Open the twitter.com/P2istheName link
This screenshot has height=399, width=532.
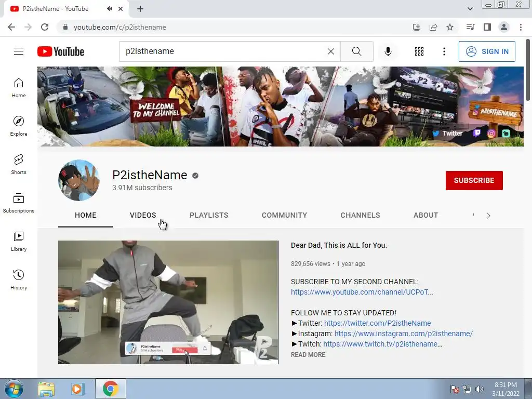pyautogui.click(x=377, y=323)
